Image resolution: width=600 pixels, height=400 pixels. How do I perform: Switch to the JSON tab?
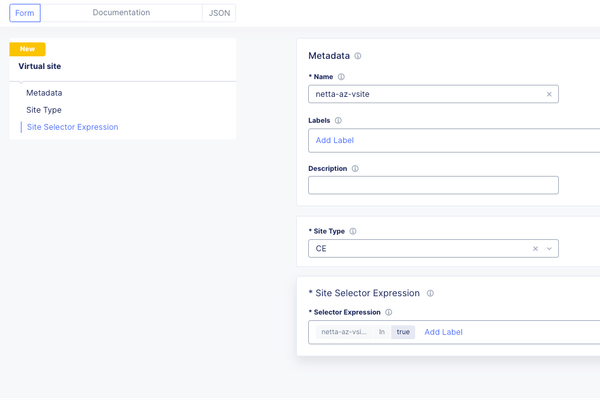(219, 13)
